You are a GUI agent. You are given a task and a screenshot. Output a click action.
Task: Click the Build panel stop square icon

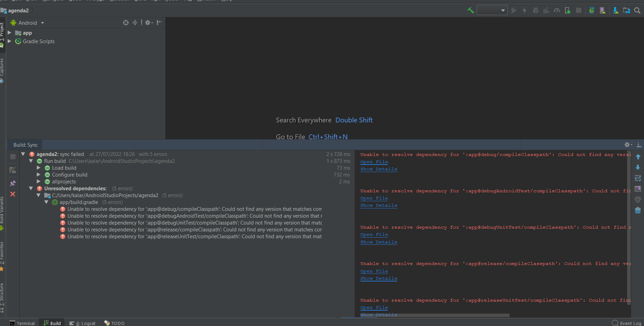(x=13, y=157)
